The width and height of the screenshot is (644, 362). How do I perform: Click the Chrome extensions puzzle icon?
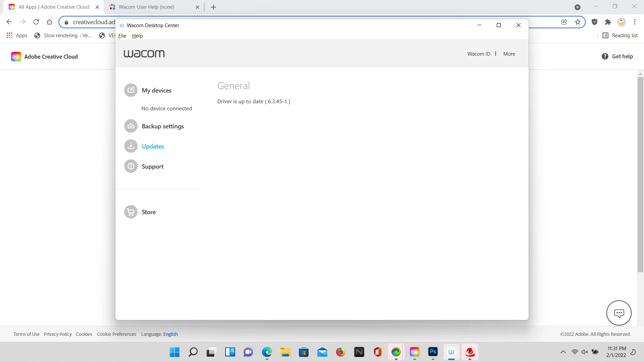coord(608,22)
